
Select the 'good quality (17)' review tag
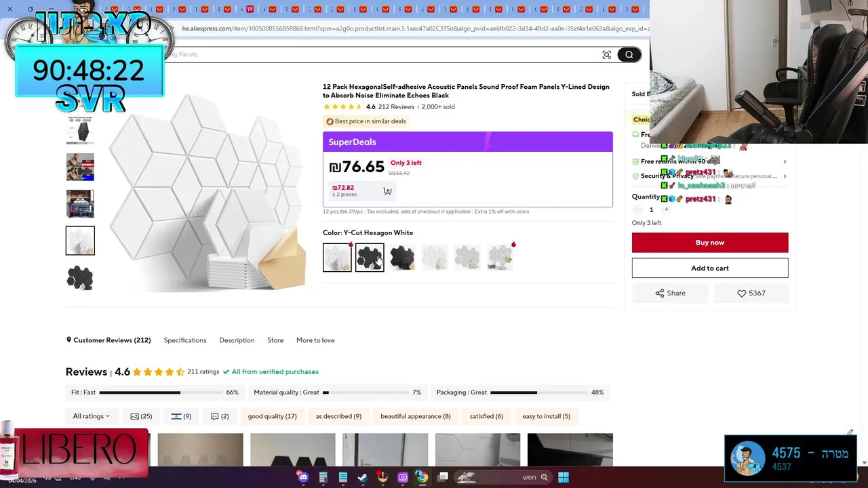pyautogui.click(x=273, y=416)
